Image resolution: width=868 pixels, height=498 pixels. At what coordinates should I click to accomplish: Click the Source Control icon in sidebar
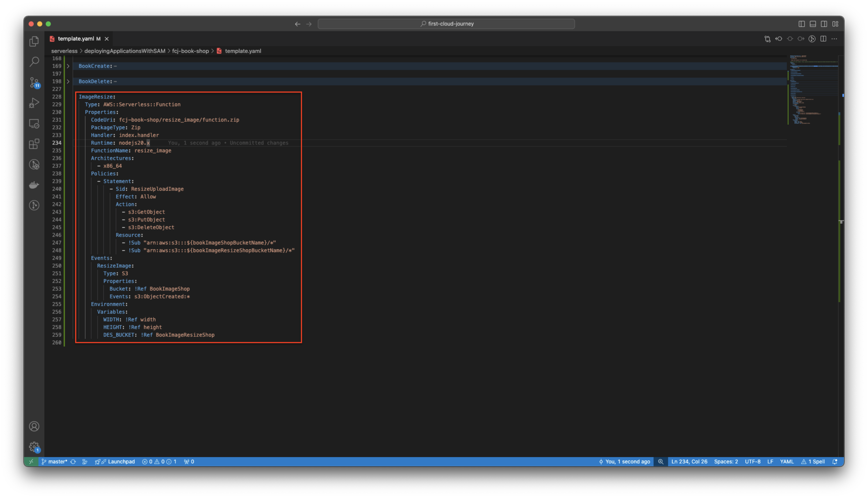tap(34, 82)
